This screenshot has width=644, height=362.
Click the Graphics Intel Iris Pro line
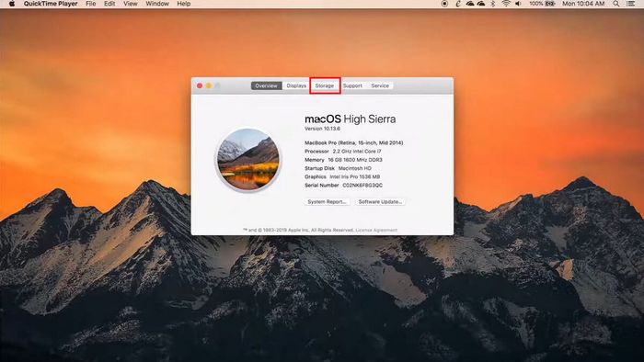342,176
